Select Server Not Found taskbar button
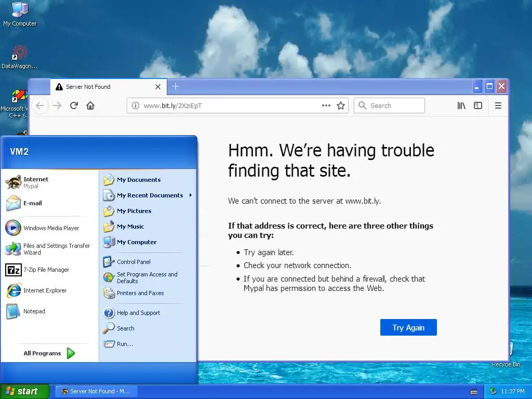Image resolution: width=532 pixels, height=399 pixels. coord(96,391)
